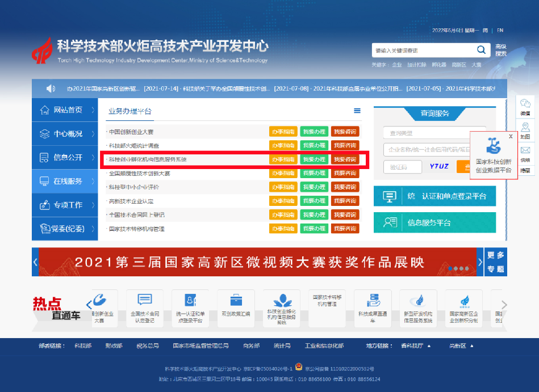Viewport: 539px width, 392px height.
Task: Click the police badge icon beside 京公网安备
Action: click(299, 367)
